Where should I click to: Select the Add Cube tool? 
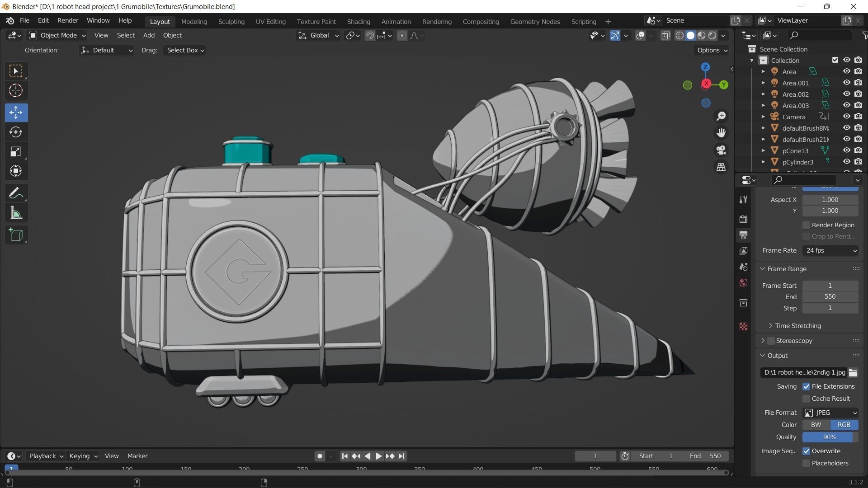[x=16, y=235]
